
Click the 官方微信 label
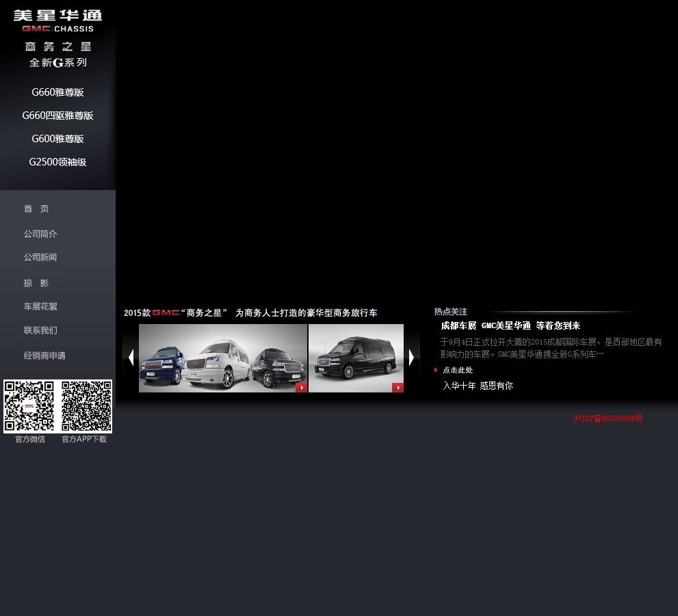(30, 439)
